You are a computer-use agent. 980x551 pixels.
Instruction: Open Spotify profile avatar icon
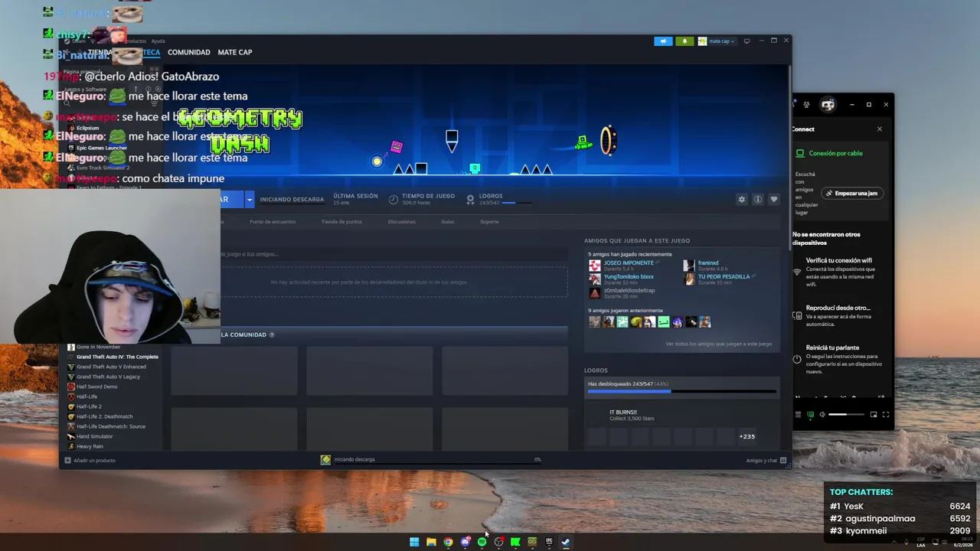coord(828,104)
